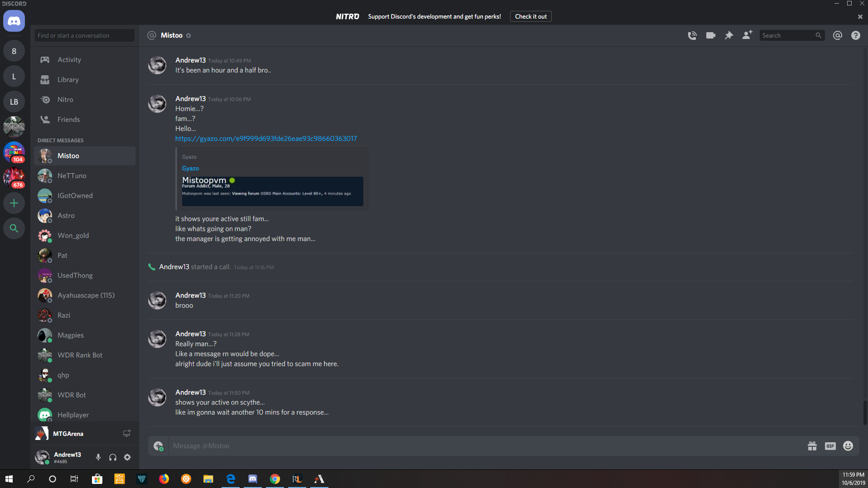The image size is (868, 488).
Task: Open the Razi conversation
Action: coord(85,315)
